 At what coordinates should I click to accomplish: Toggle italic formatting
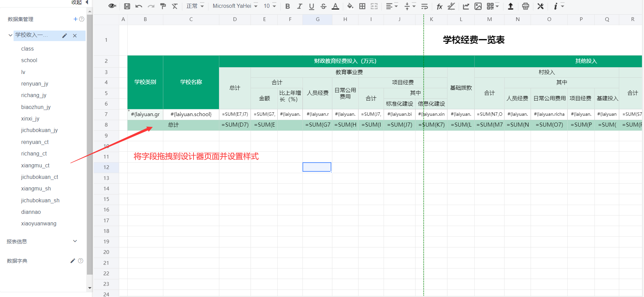299,6
